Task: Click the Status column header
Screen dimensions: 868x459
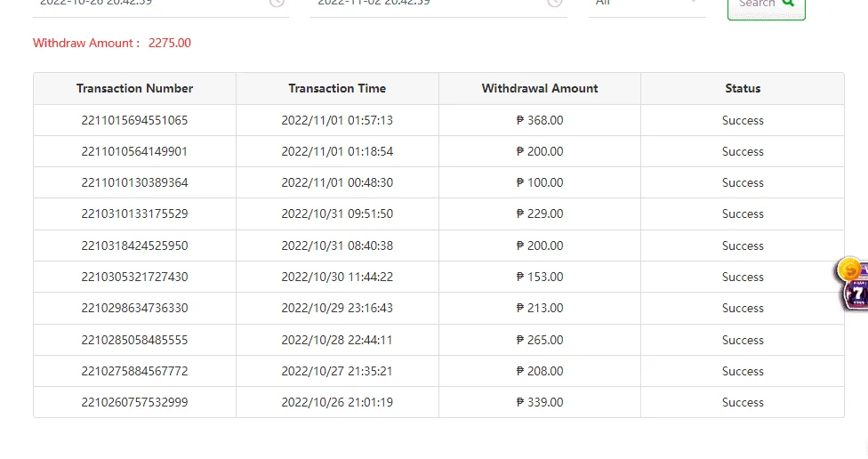Action: pos(743,89)
